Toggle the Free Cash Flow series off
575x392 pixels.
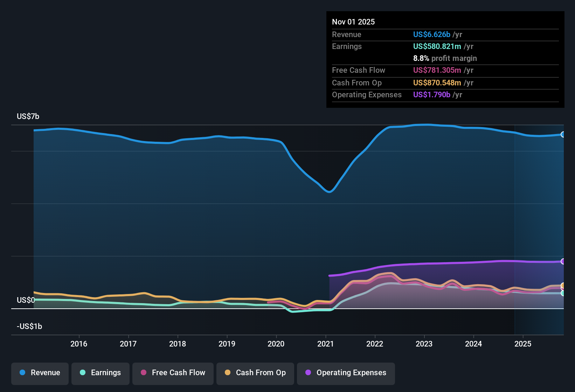173,373
